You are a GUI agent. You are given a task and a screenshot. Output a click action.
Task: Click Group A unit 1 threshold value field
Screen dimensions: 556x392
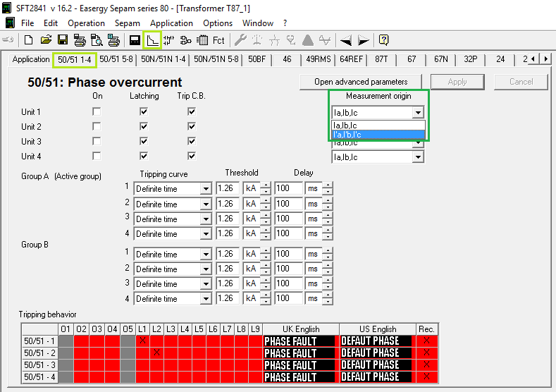pos(228,188)
